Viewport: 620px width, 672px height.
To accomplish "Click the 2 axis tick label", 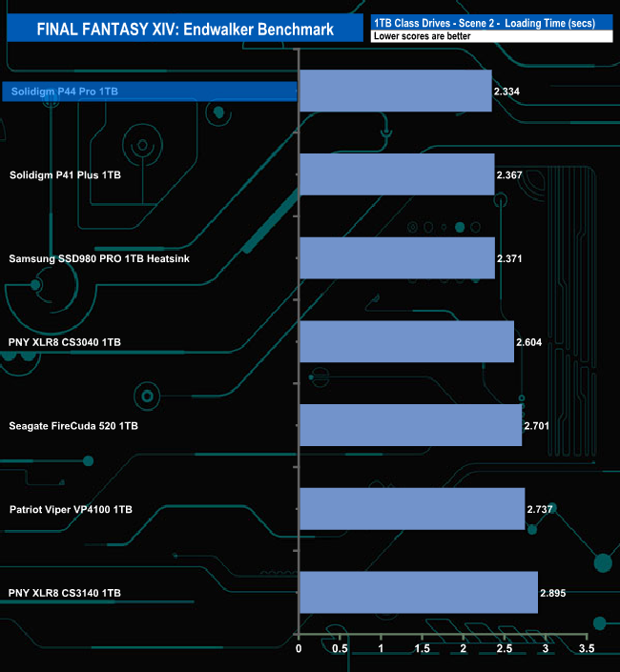I will 463,648.
